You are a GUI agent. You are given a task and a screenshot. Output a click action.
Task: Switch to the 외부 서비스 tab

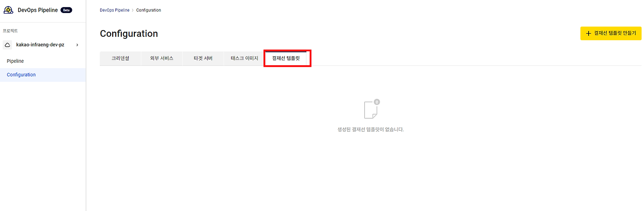[x=162, y=58]
